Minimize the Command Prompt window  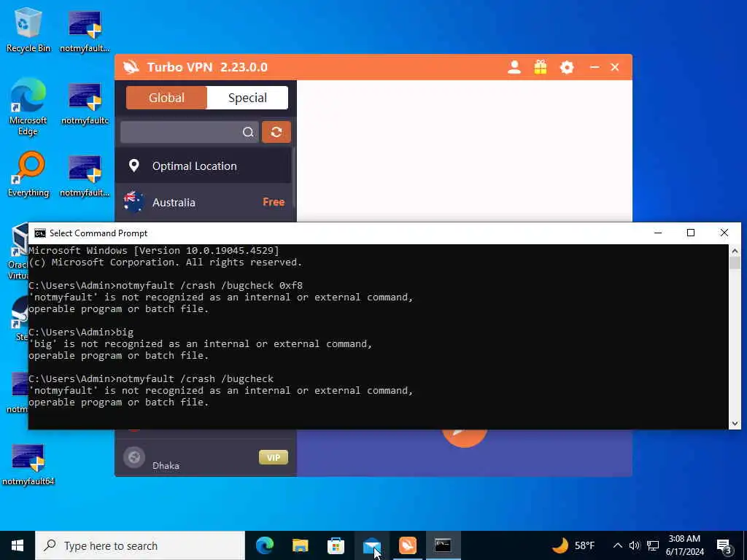658,233
